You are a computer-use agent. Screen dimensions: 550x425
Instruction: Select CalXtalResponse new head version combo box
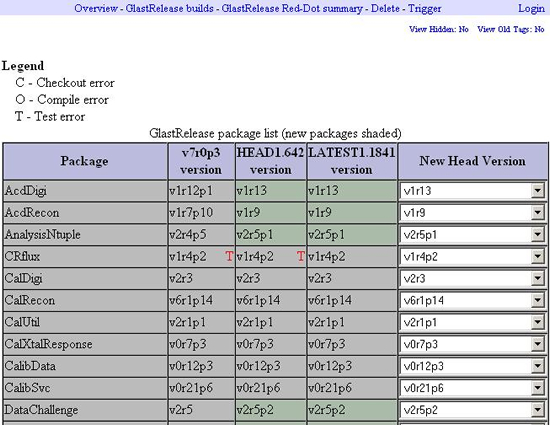tap(472, 344)
